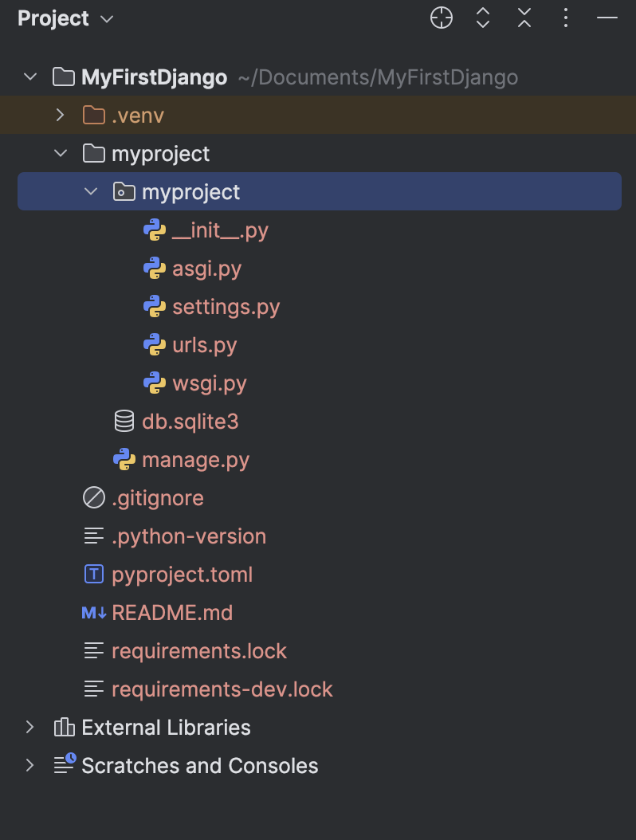Click the Python icon next to manage.py
The height and width of the screenshot is (840, 636).
pos(124,460)
